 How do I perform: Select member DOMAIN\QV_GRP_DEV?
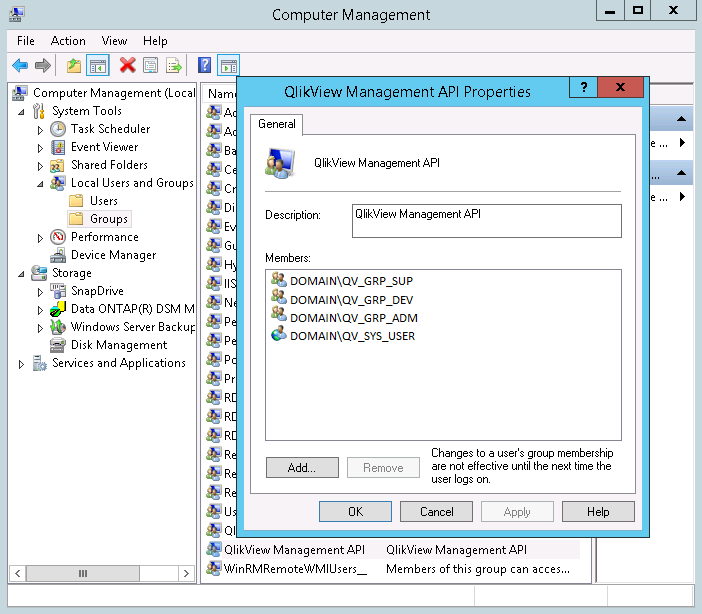[351, 300]
